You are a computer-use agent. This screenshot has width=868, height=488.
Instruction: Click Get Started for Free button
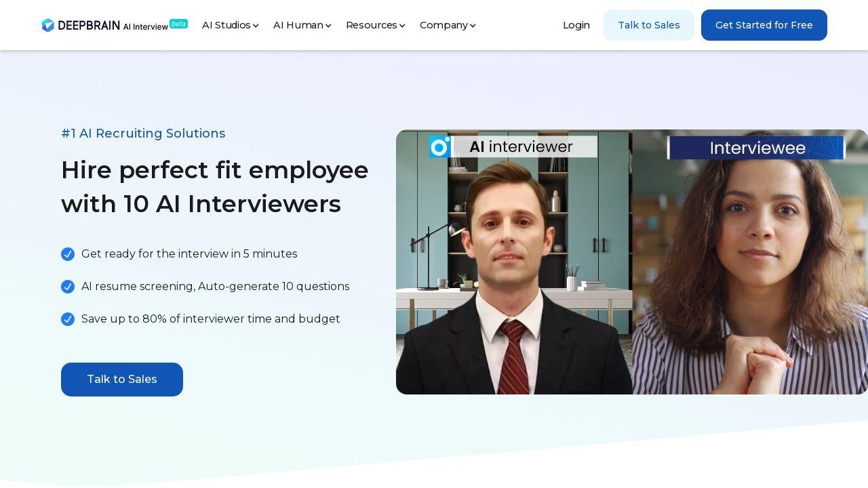764,25
